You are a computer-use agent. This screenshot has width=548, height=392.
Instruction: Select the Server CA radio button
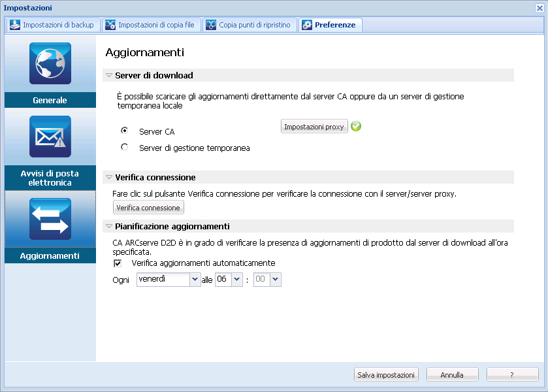point(124,131)
